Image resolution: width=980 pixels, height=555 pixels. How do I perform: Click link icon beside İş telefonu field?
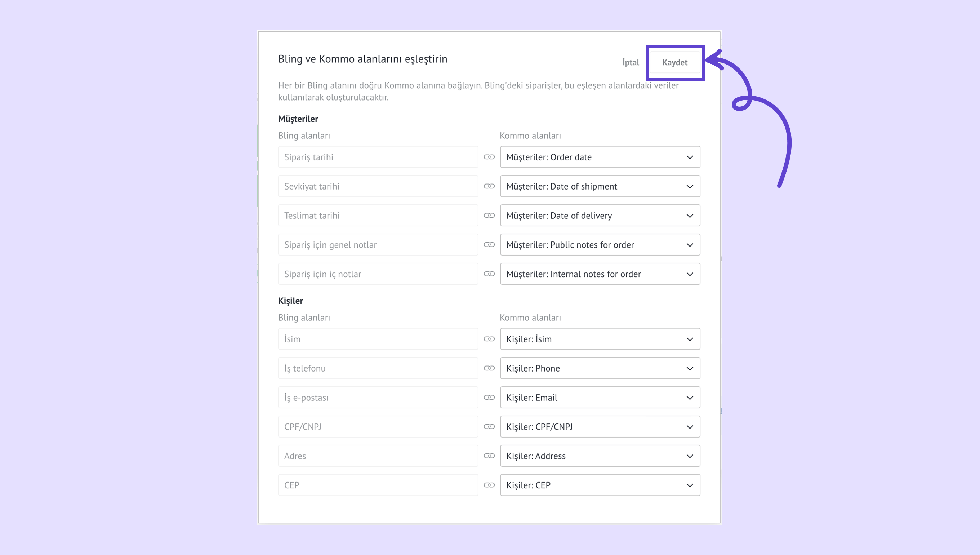(x=489, y=368)
